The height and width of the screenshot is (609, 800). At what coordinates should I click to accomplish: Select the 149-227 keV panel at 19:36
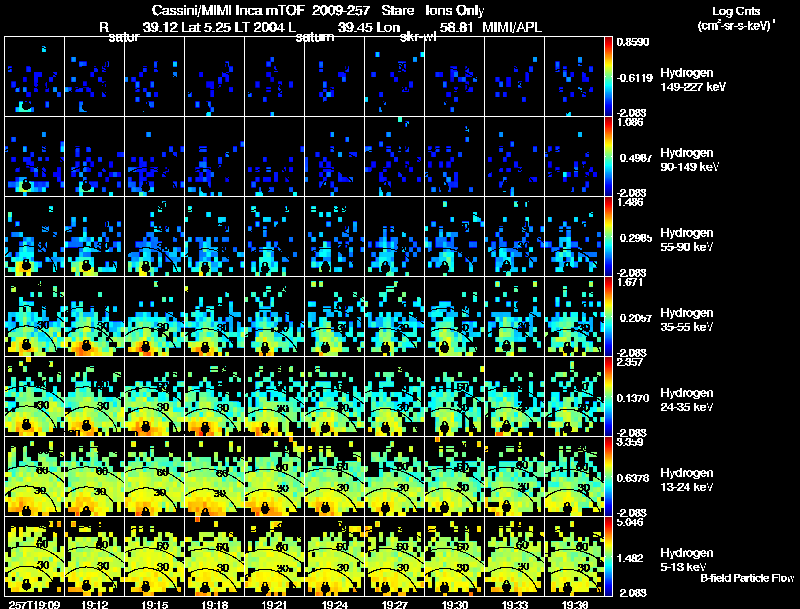coord(574,77)
